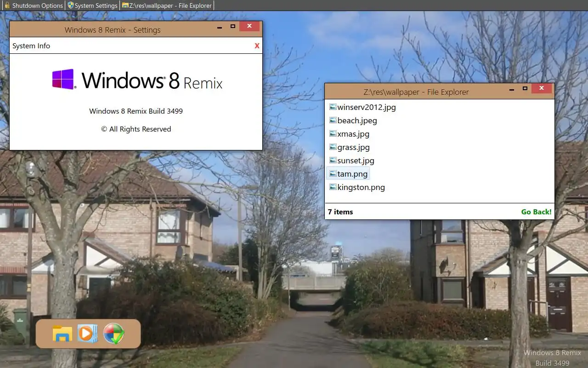
Task: Minimize the File Explorer window
Action: (x=512, y=89)
